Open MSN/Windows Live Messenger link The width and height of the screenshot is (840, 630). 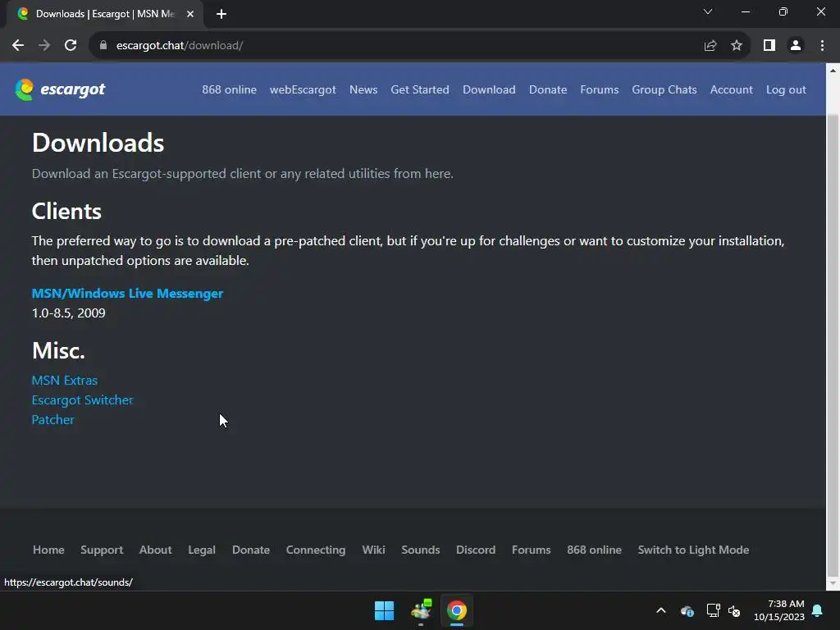[x=127, y=294]
